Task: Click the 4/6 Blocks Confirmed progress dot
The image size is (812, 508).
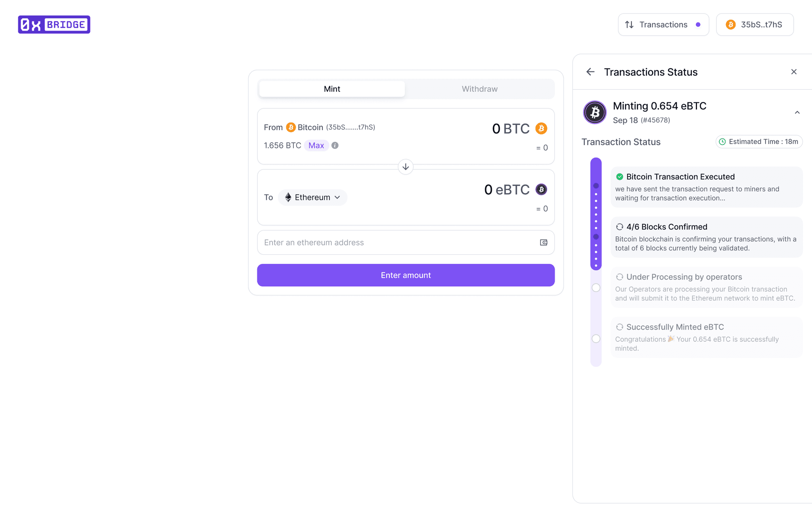Action: 596,237
